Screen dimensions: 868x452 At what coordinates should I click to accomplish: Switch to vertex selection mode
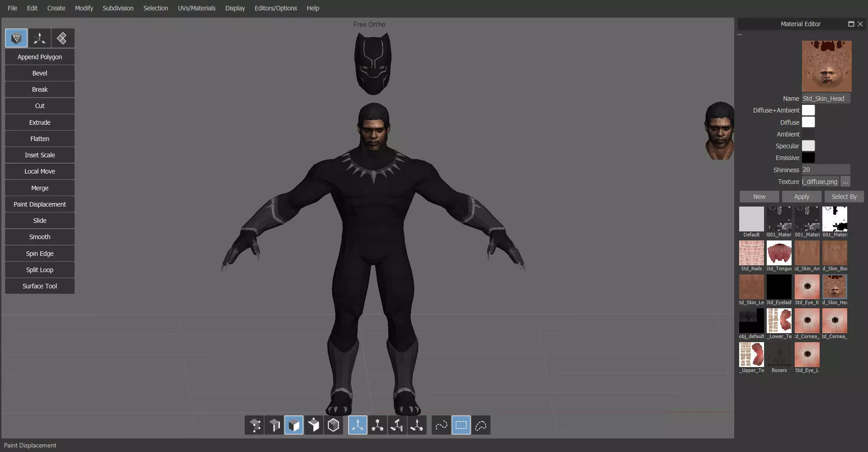255,425
